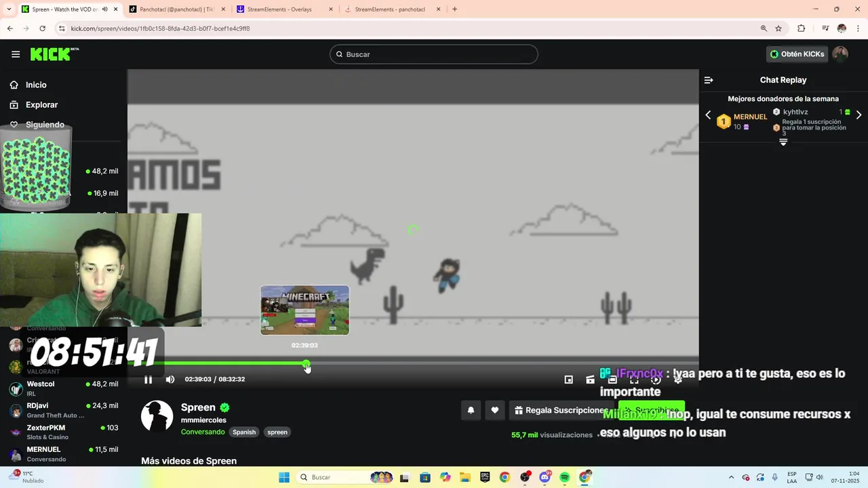Open Siguiendo in the sidebar
This screenshot has width=868, height=488.
tap(45, 125)
